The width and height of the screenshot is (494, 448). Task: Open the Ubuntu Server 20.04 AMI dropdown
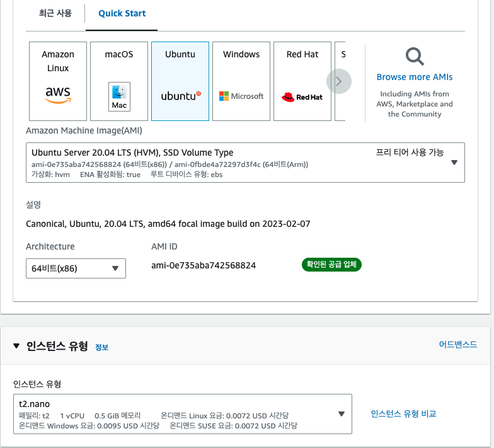click(x=245, y=163)
